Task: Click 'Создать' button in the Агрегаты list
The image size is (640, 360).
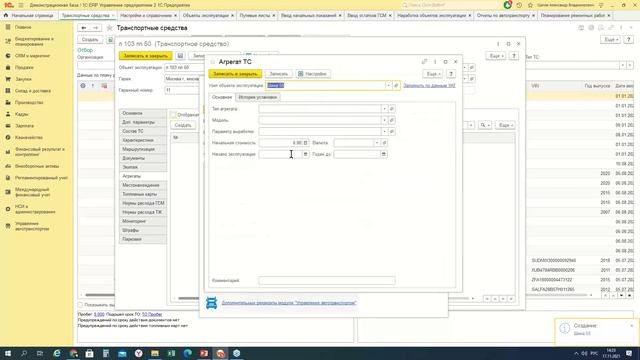Action: 183,125
